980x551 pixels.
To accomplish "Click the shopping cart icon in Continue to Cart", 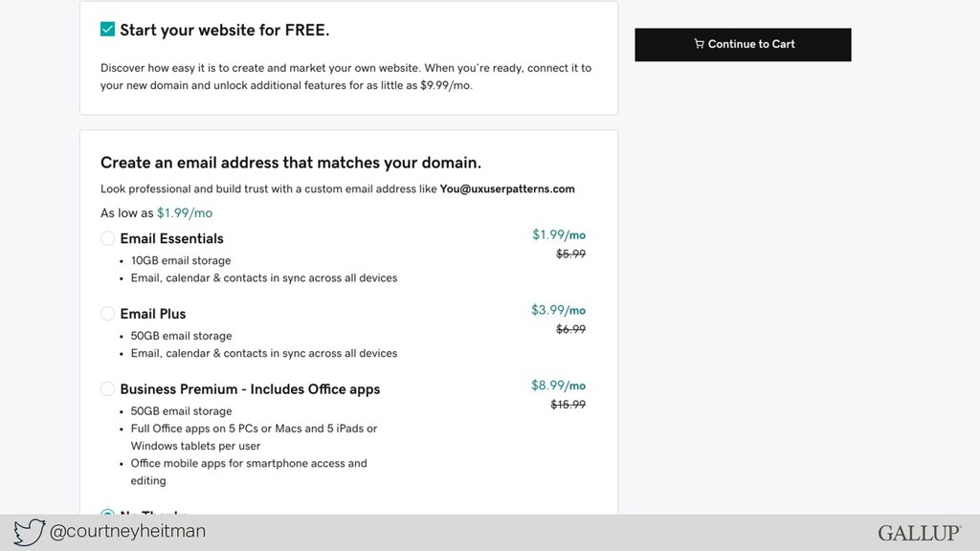I will tap(699, 44).
